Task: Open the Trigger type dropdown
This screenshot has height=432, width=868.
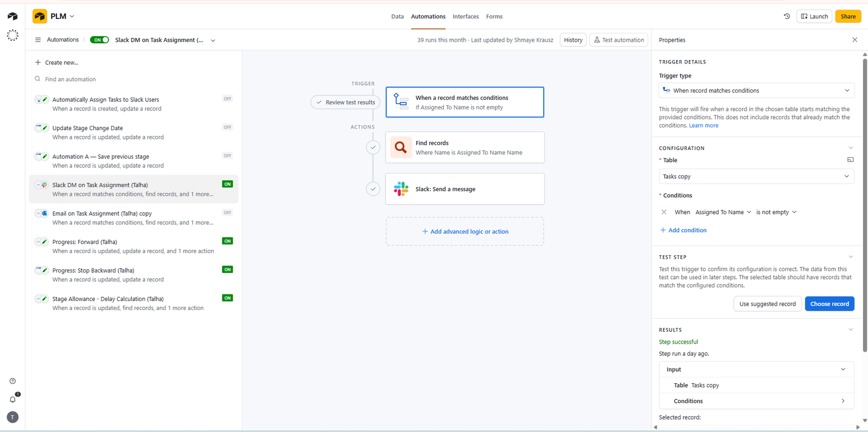Action: tap(756, 91)
